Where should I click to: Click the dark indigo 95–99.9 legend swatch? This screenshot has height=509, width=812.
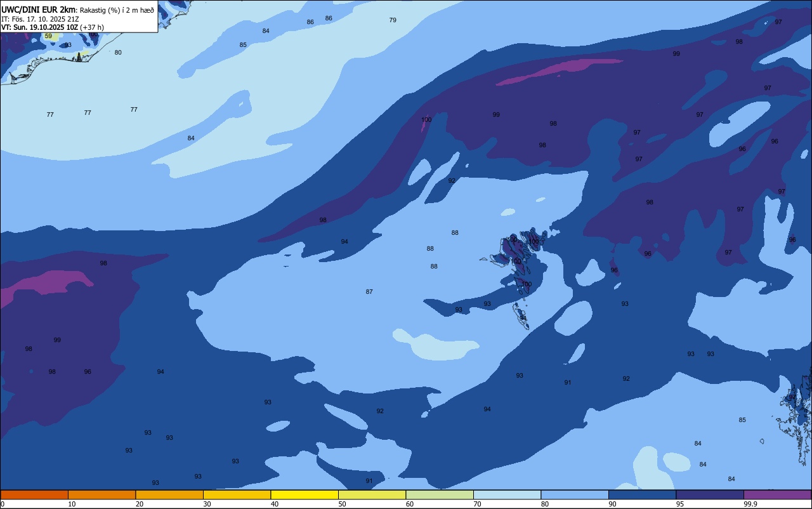pyautogui.click(x=710, y=494)
